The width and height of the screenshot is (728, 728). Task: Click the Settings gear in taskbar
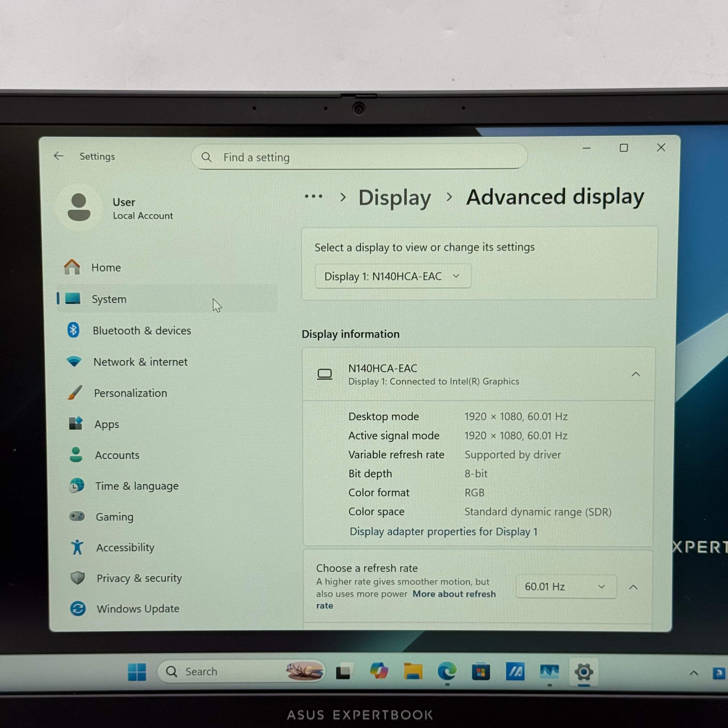point(584,672)
